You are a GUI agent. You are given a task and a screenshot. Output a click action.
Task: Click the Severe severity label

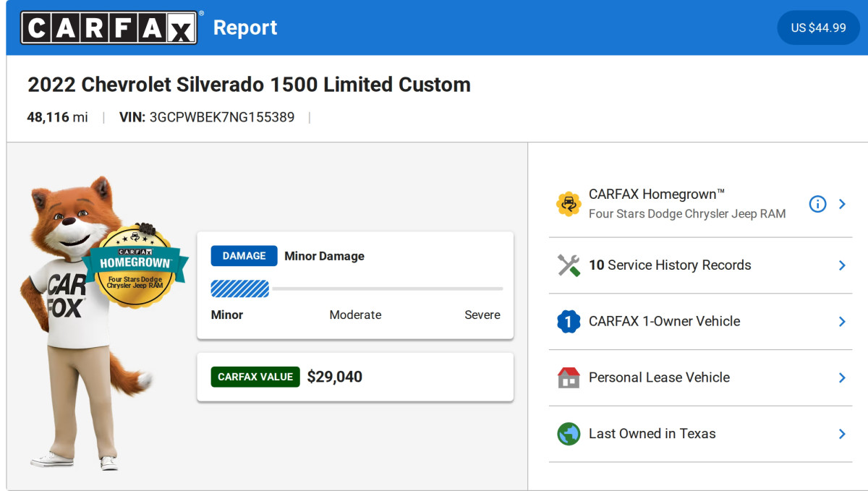[x=482, y=315]
